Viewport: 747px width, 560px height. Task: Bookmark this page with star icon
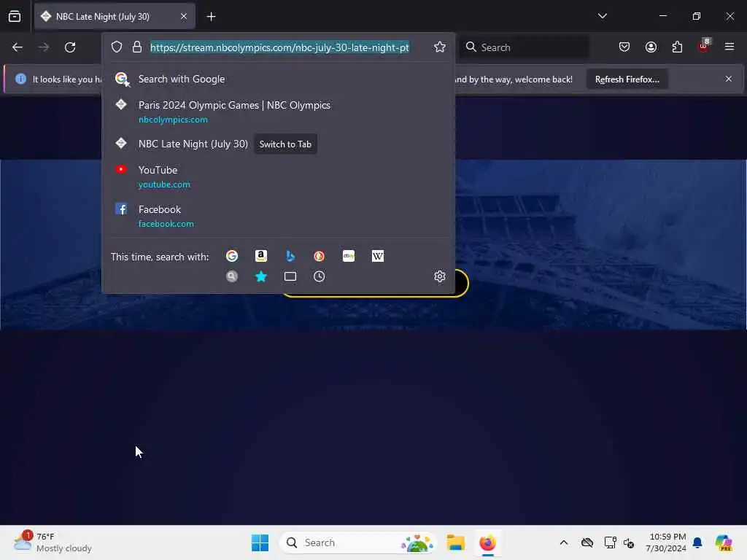click(x=440, y=47)
